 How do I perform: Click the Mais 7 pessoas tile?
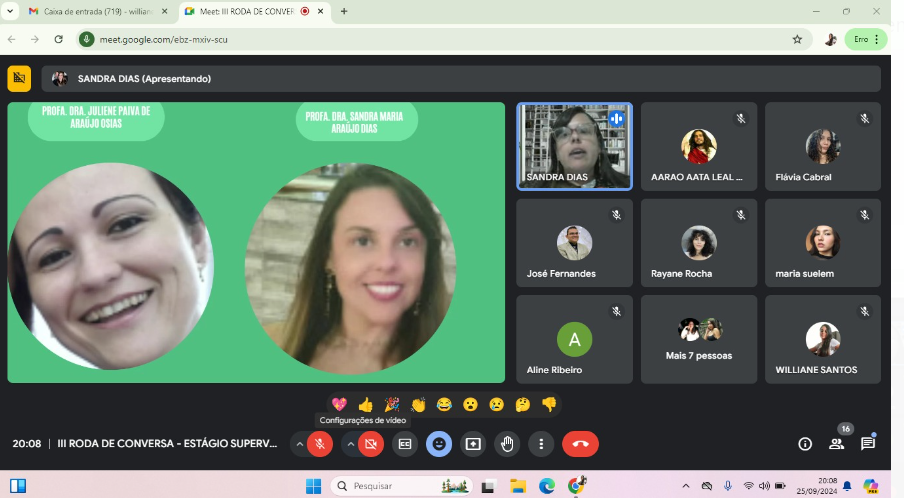(x=698, y=339)
